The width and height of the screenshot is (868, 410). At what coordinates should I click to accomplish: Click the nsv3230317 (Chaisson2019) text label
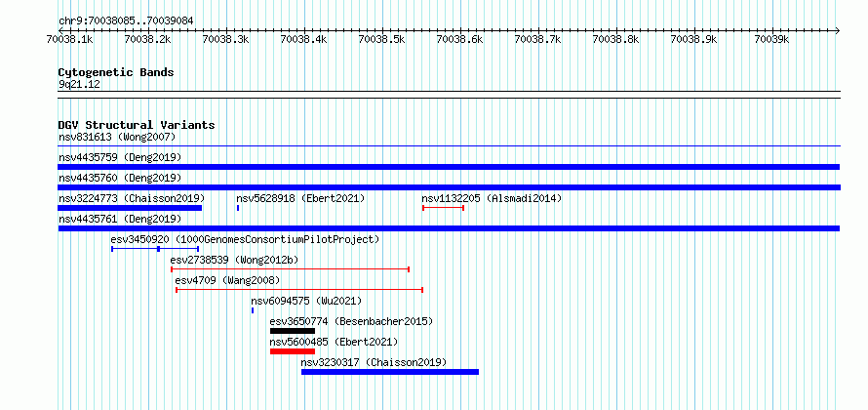pos(374,362)
